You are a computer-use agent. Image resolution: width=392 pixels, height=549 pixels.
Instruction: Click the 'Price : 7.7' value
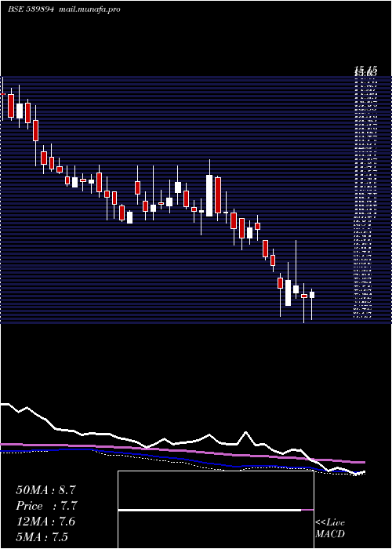46,506
